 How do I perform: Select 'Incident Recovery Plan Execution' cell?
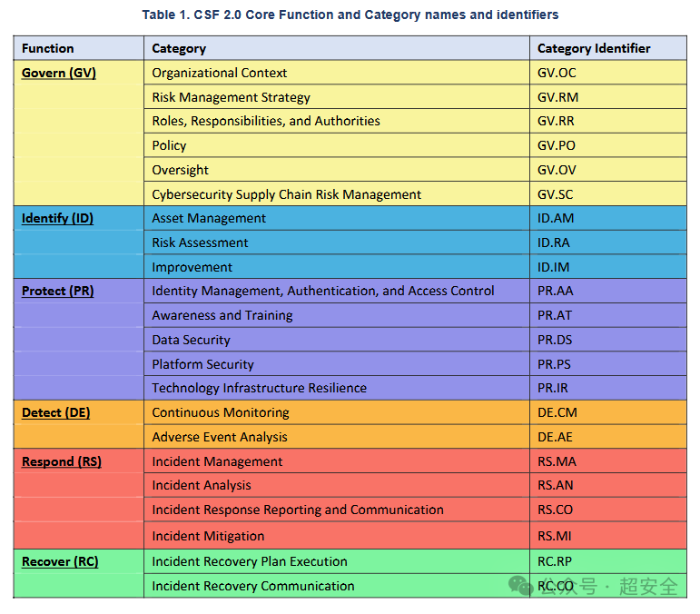[337, 561]
